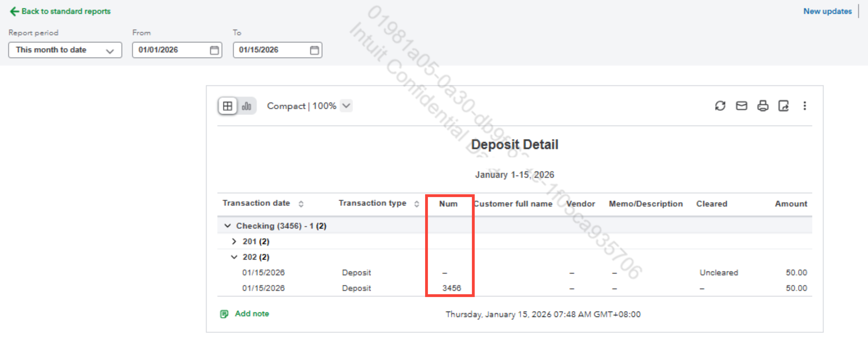Screen dimensions: 868x354
Task: Click the export report icon
Action: (x=783, y=106)
